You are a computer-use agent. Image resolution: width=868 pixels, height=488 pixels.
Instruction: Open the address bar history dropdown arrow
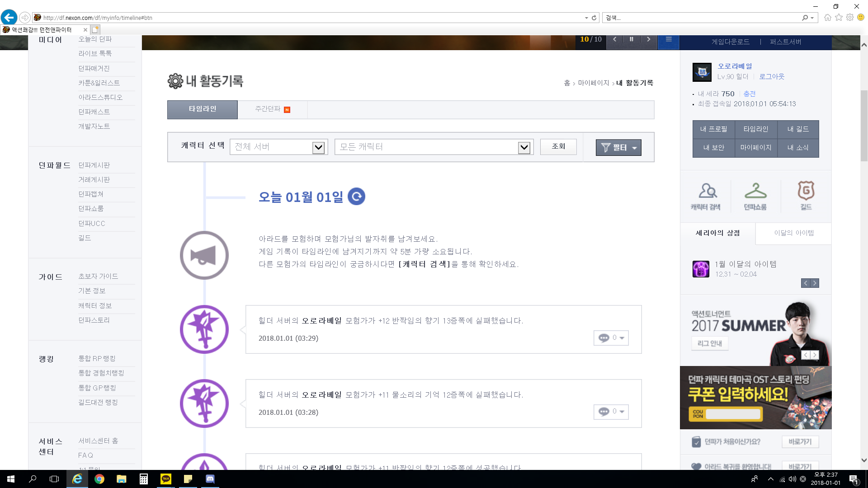click(586, 18)
